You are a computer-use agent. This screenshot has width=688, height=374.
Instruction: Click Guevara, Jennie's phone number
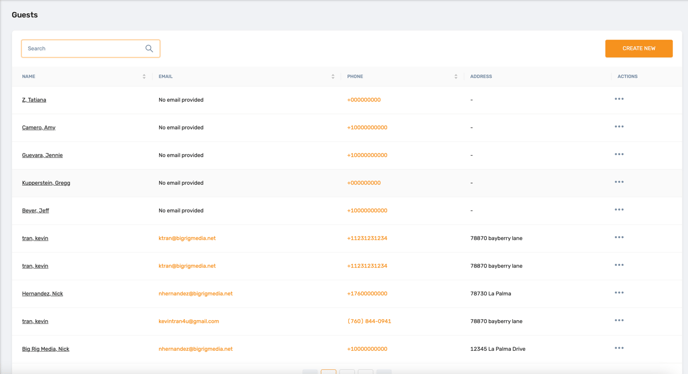coord(367,155)
